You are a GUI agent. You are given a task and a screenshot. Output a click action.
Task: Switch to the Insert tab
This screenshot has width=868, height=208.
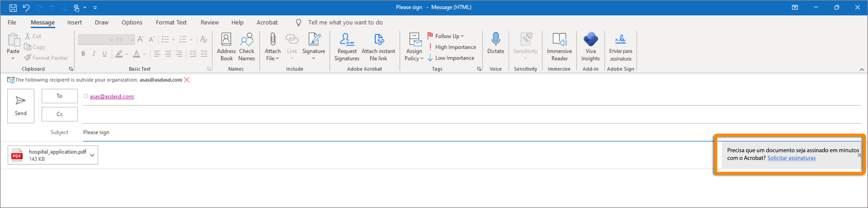(x=74, y=23)
